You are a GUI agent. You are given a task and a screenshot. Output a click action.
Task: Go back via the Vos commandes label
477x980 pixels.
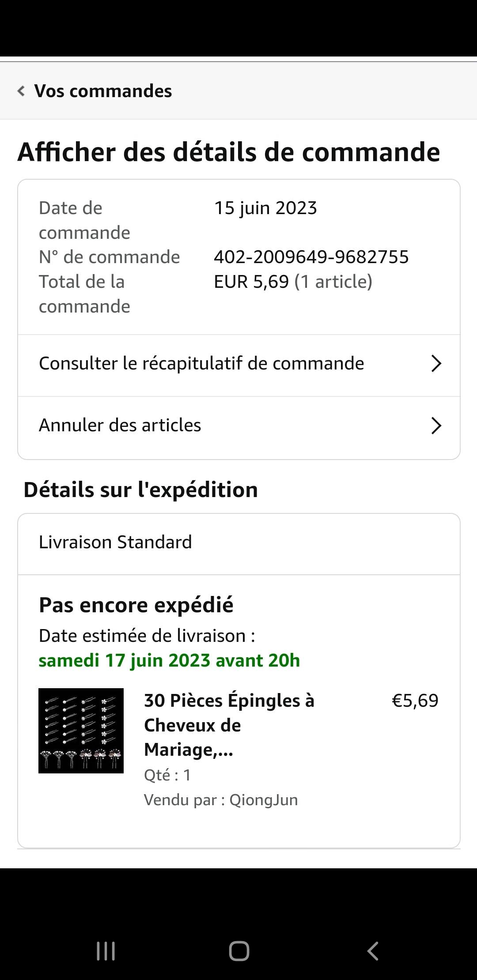(x=103, y=91)
